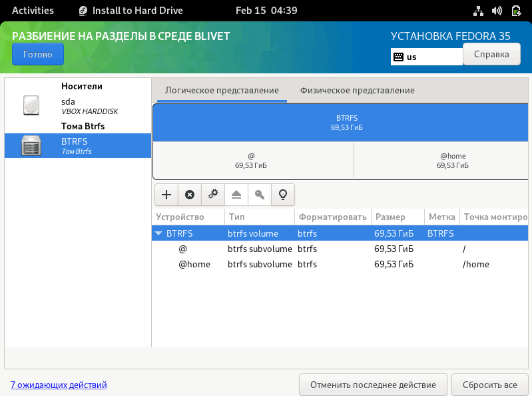Click the lightbulb information icon
Viewport: 532px width, 396px height.
[x=283, y=195]
